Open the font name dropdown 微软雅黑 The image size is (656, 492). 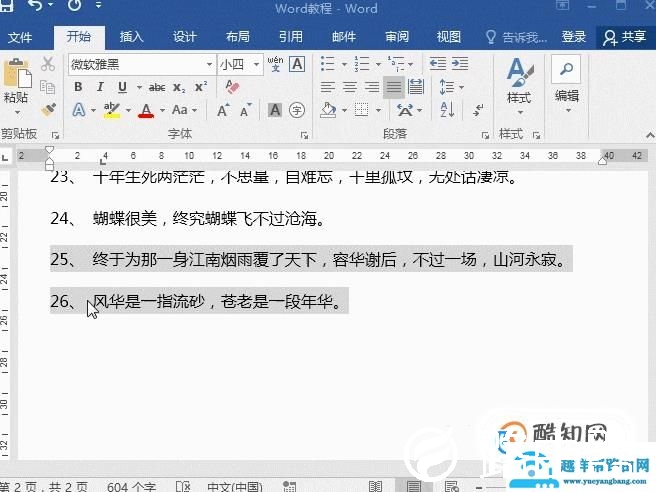point(209,64)
